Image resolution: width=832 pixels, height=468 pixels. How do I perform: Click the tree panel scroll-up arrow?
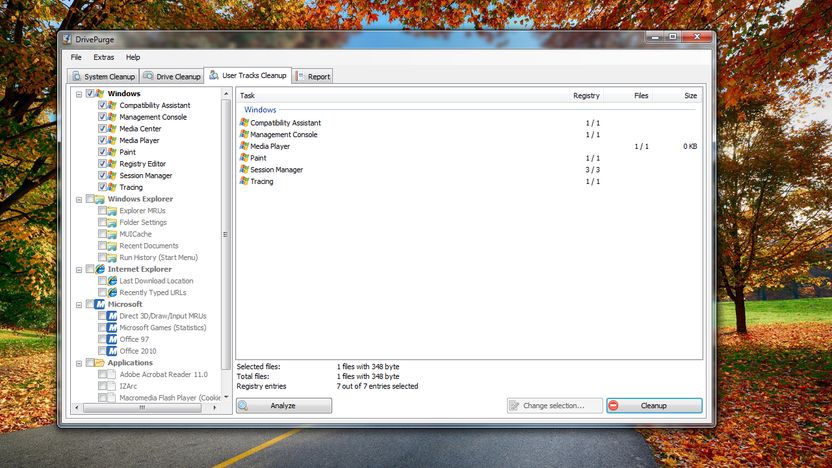click(226, 94)
